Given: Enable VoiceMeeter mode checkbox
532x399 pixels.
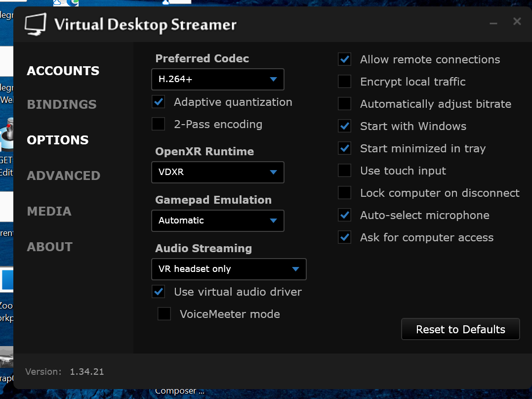Looking at the screenshot, I should coord(164,314).
